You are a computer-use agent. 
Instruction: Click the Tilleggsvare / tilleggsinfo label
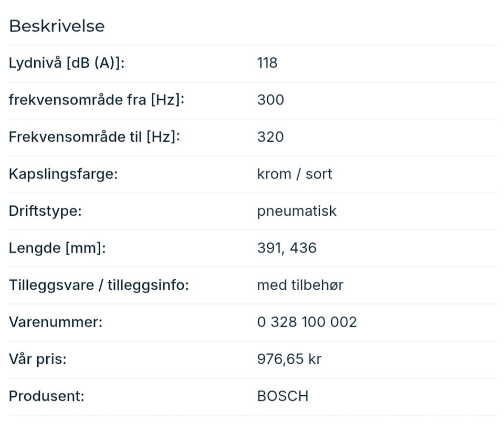(99, 285)
